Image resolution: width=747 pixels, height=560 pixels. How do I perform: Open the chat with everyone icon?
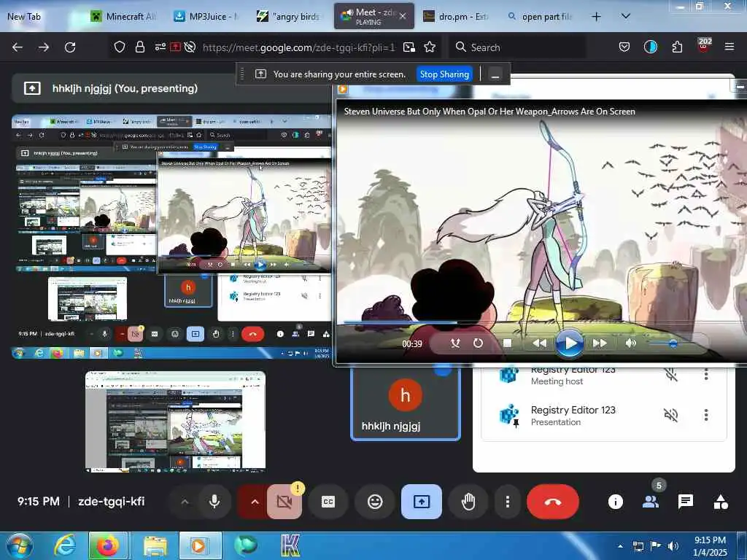tap(686, 502)
